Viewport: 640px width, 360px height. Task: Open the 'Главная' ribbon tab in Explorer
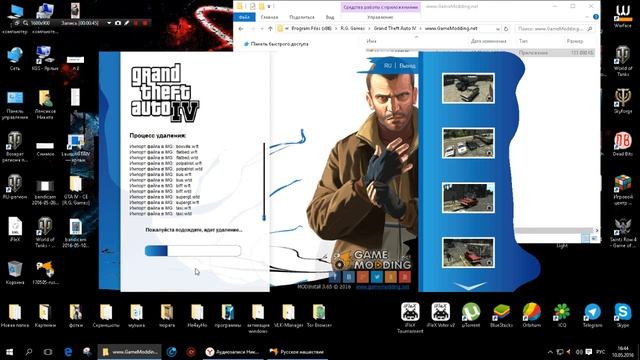pos(269,17)
